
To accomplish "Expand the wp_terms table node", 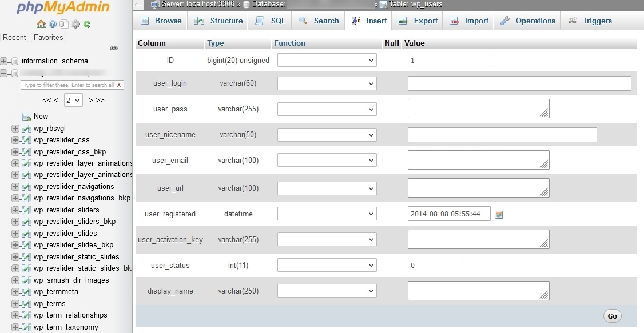I will [x=15, y=303].
